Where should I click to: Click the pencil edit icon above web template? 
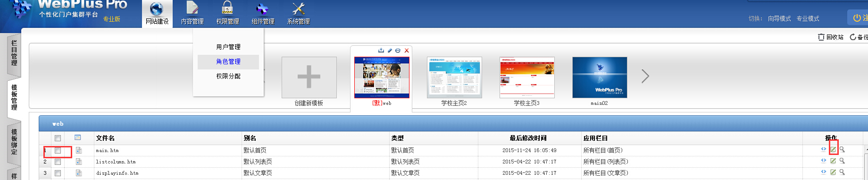pos(390,51)
